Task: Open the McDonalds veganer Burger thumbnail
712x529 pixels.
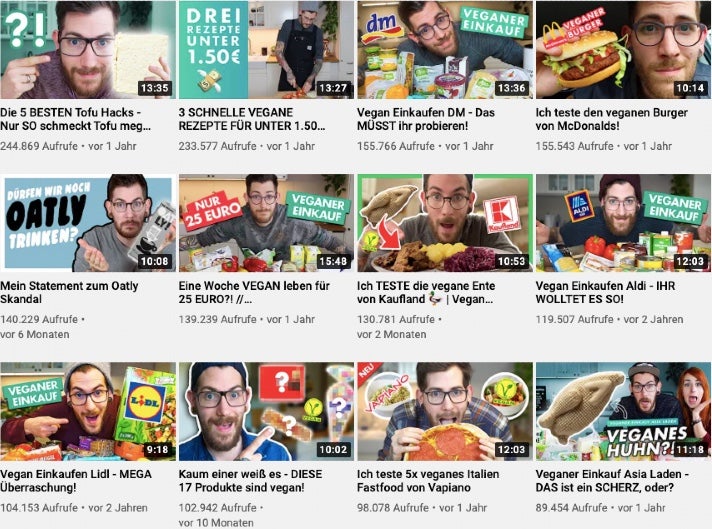Action: click(623, 49)
